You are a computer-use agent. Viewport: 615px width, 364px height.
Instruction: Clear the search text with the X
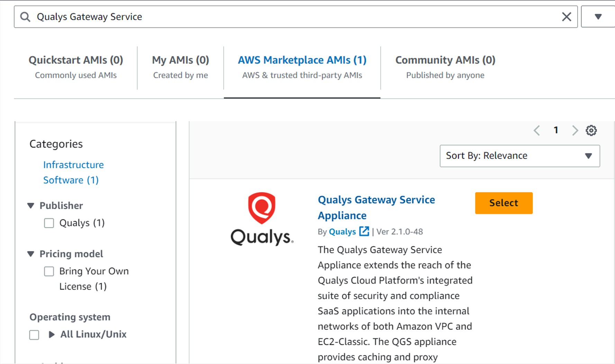click(567, 17)
